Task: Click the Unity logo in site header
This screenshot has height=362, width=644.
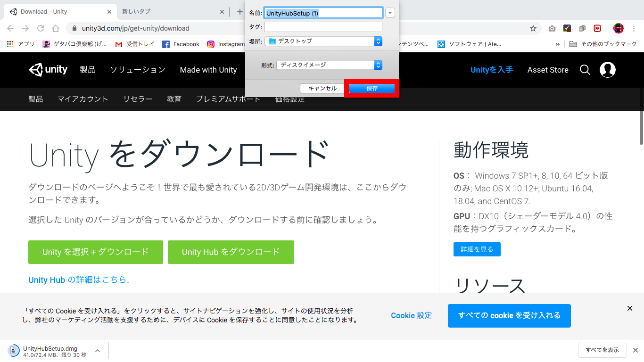Action: tap(48, 70)
